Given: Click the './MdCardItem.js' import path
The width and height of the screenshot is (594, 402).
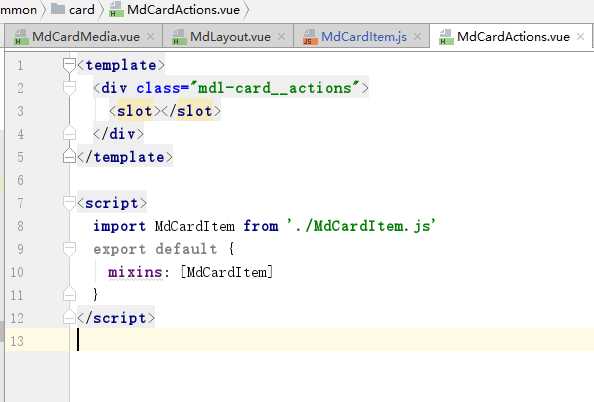Looking at the screenshot, I should tap(361, 226).
